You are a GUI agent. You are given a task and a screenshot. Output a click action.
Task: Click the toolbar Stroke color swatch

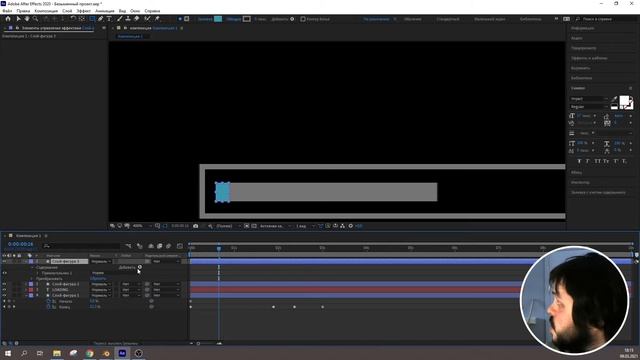pyautogui.click(x=247, y=19)
